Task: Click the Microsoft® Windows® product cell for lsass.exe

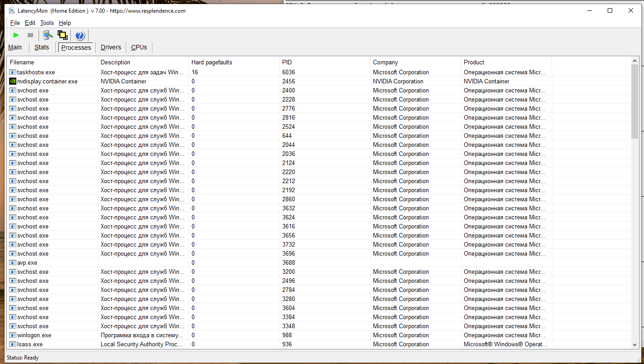Action: 506,344
